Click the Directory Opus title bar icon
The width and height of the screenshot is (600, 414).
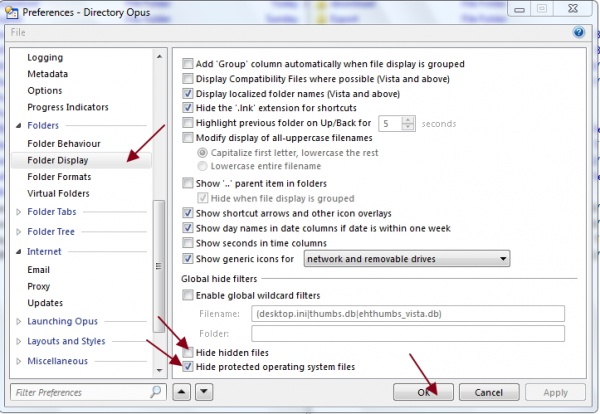11,12
